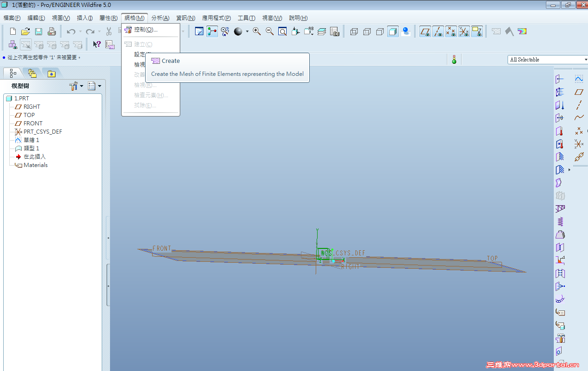
Task: Print the model using the printer icon
Action: [52, 31]
